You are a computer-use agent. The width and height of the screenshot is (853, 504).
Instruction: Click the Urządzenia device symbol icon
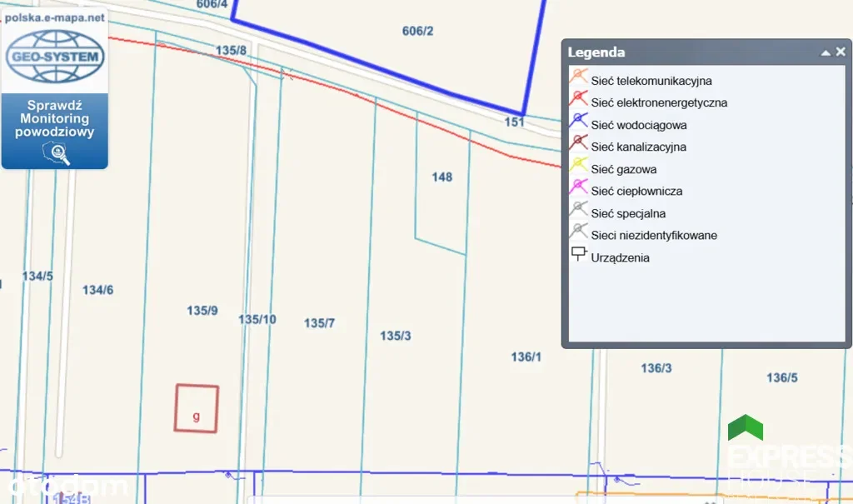(578, 255)
